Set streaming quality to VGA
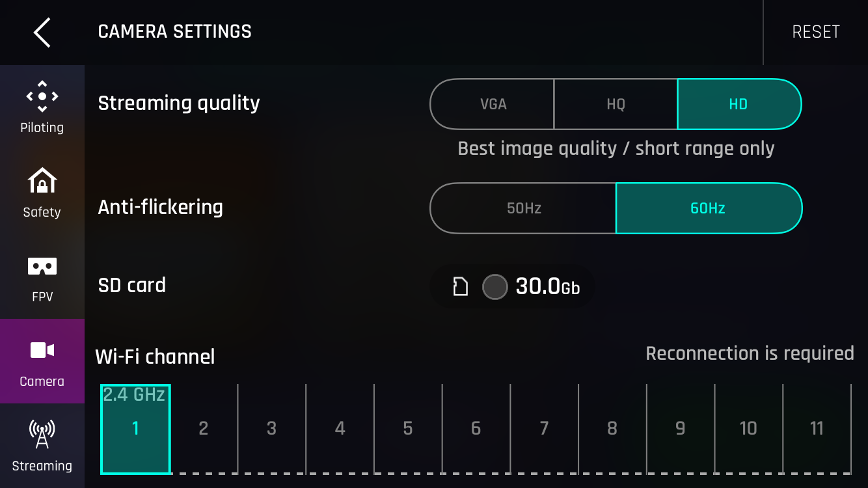 point(493,104)
